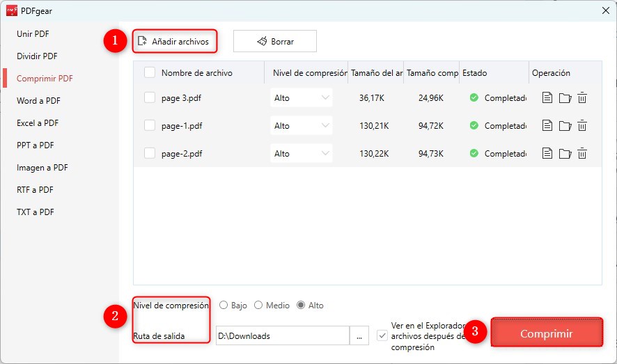The image size is (617, 364).
Task: Open the compressed page-1.pdf file icon
Action: [x=547, y=126]
